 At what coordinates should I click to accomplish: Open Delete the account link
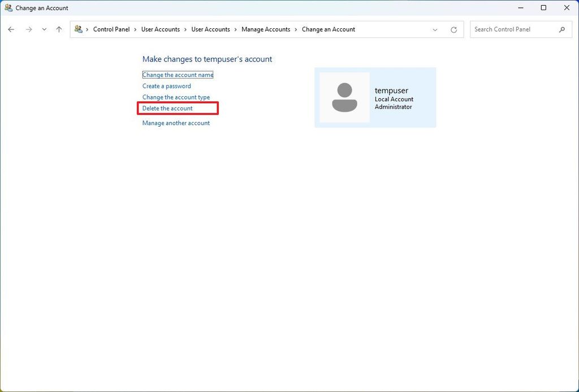(x=167, y=108)
